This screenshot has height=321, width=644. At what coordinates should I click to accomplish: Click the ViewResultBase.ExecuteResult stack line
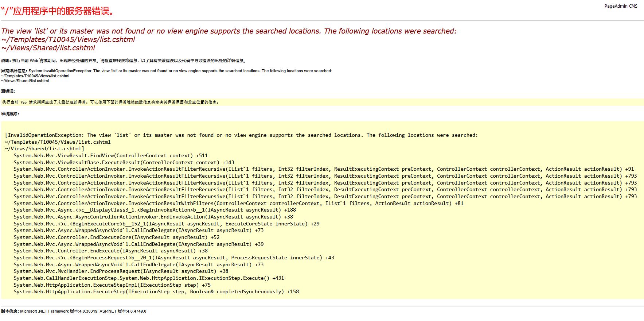pos(124,162)
